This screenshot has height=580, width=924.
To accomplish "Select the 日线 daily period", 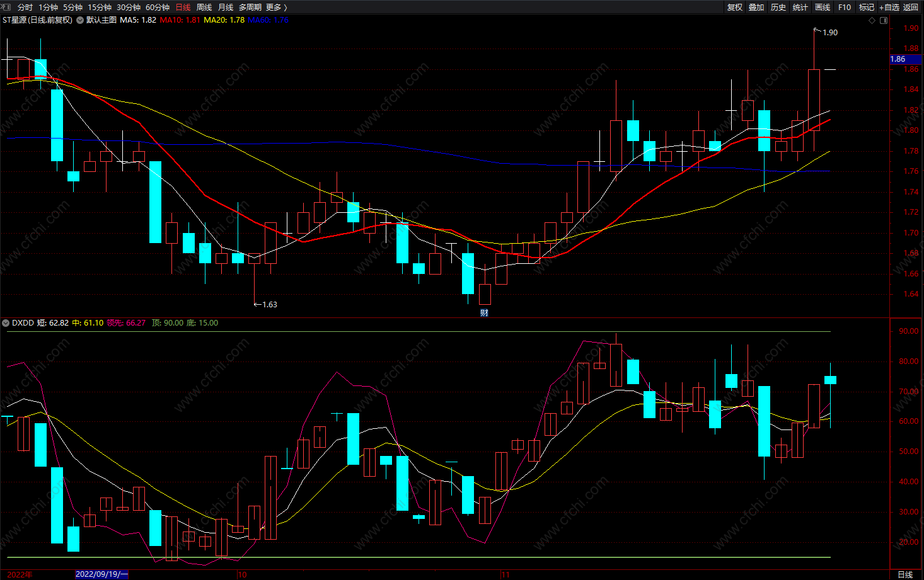I will click(x=183, y=7).
